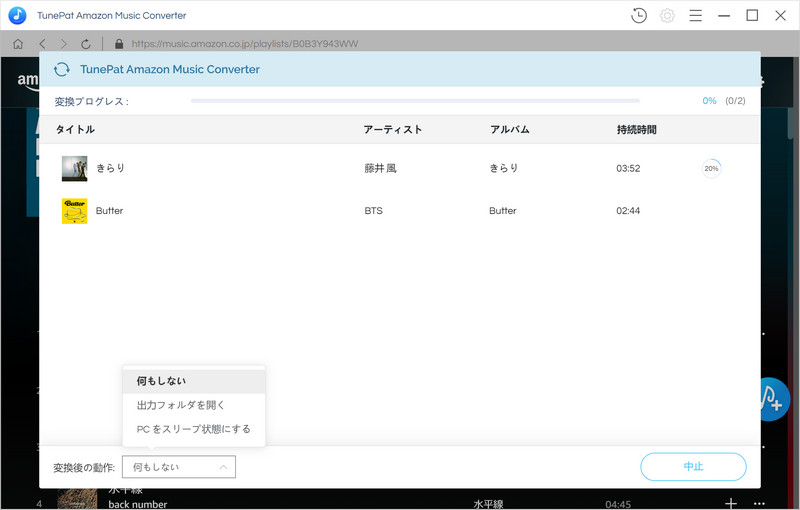Viewport: 800px width, 510px height.
Task: Click the converter sync arrows icon
Action: (62, 69)
